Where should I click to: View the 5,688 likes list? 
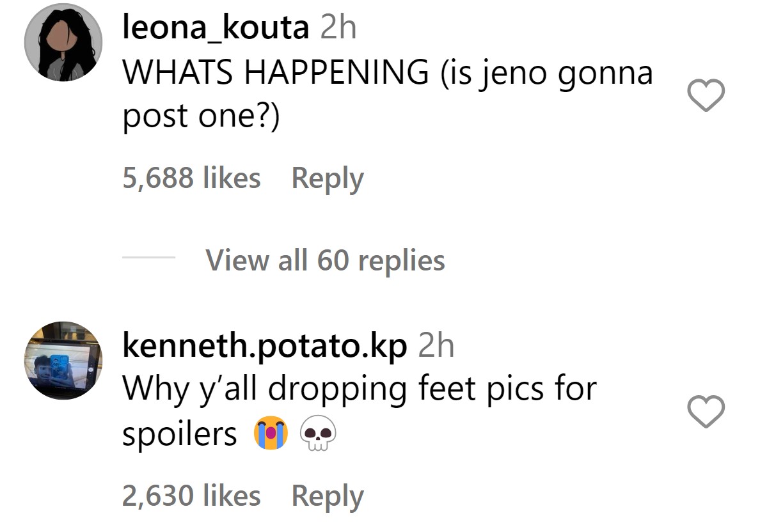pyautogui.click(x=191, y=178)
